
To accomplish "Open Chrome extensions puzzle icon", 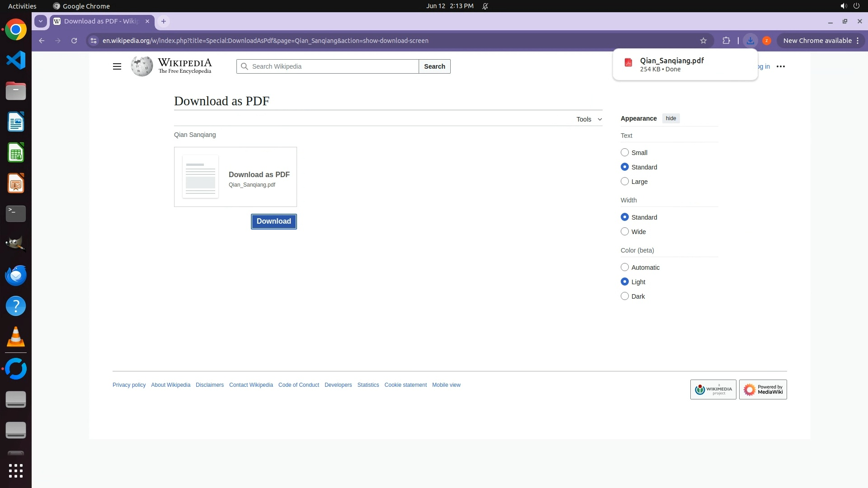I will [x=726, y=41].
